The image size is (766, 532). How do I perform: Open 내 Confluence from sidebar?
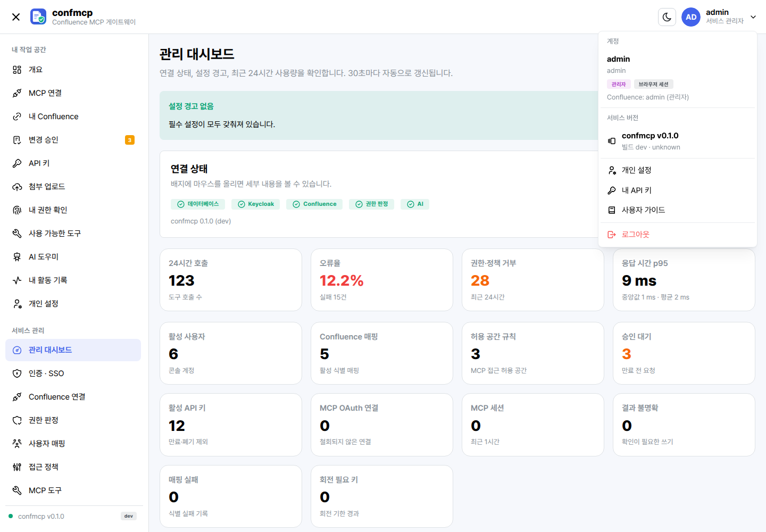point(73,117)
